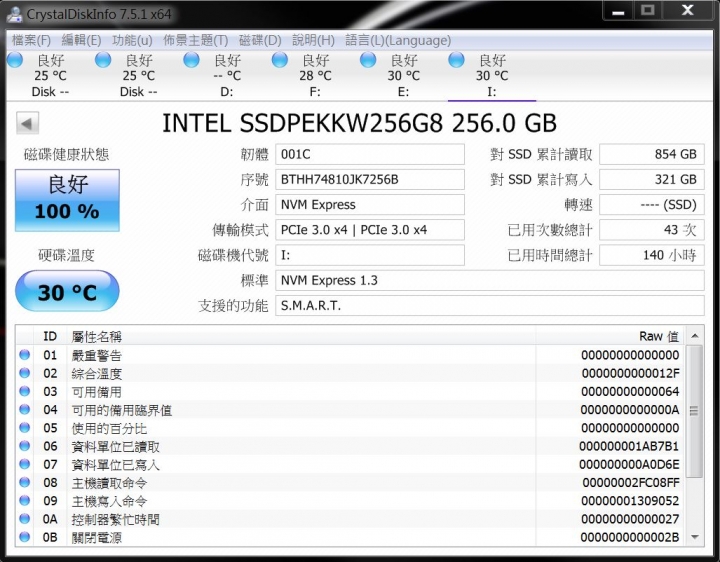Click blue status dot for attribute 07
The height and width of the screenshot is (562, 720).
[x=25, y=464]
